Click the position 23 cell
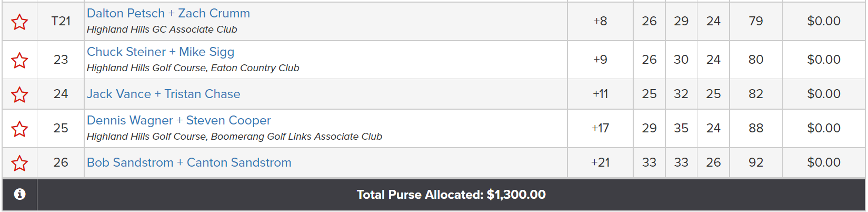Screen dimensions: 868x212 click(61, 60)
